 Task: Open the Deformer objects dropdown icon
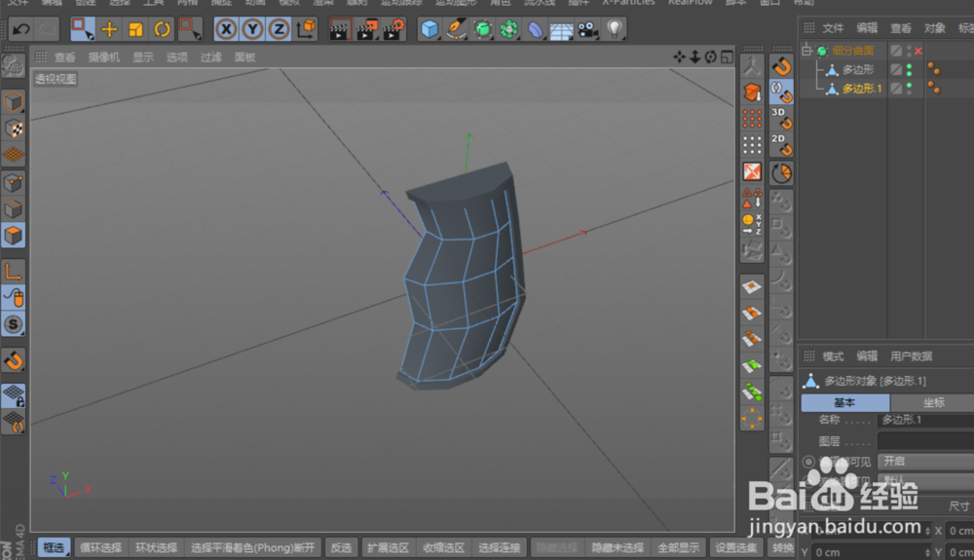tap(535, 29)
